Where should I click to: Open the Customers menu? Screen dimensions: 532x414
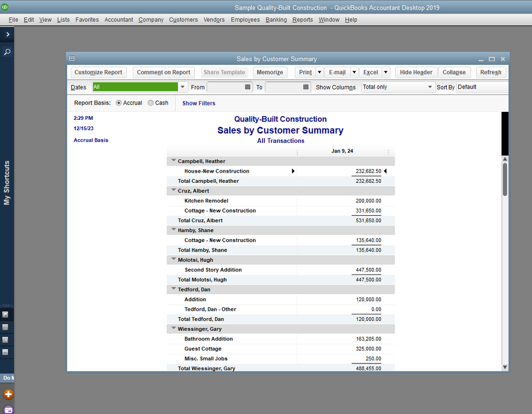pos(183,20)
